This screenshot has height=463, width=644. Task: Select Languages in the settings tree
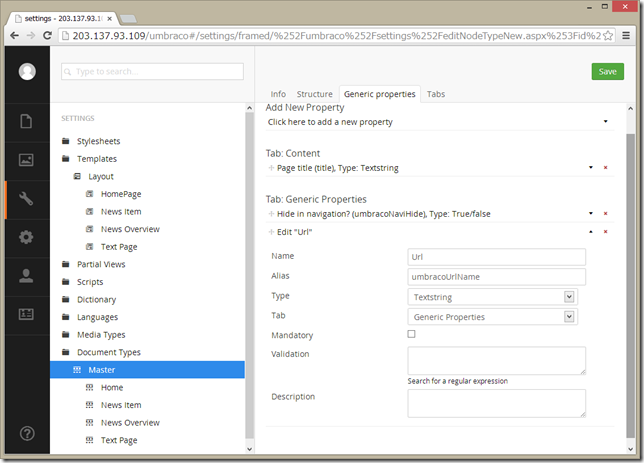(x=97, y=317)
